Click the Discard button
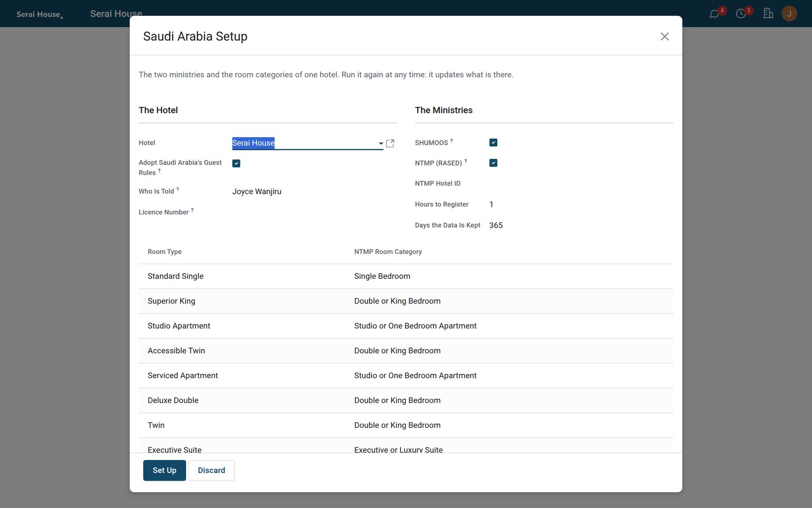This screenshot has height=508, width=812. click(x=212, y=470)
